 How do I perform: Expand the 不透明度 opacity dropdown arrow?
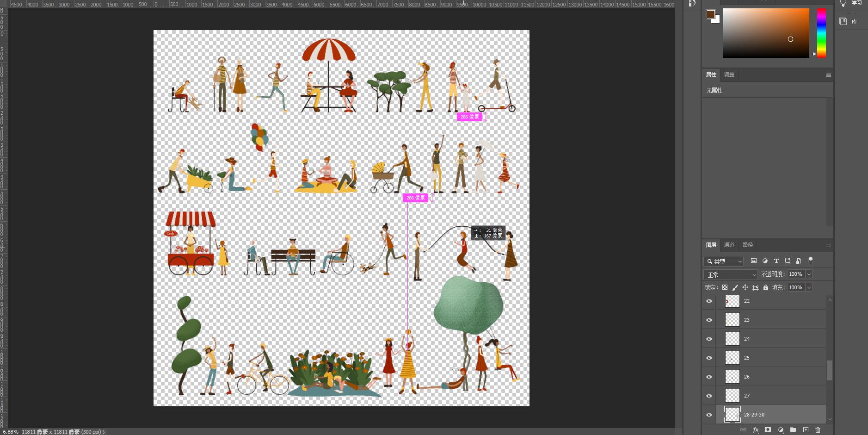pos(809,274)
